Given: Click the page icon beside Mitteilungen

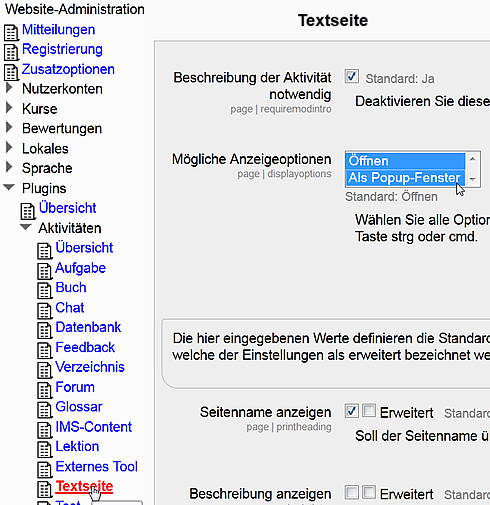Looking at the screenshot, I should pos(11,33).
